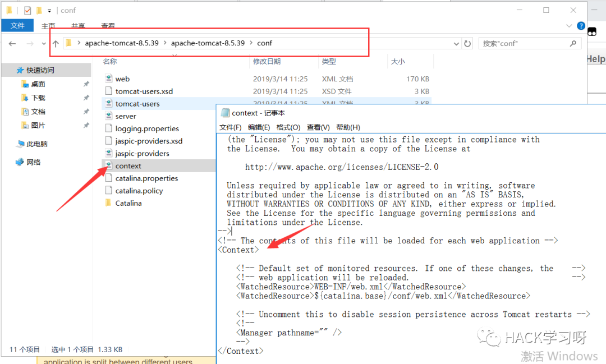Viewport: 606px width, 364px height.
Task: Go up one folder level arrow
Action: coord(56,44)
